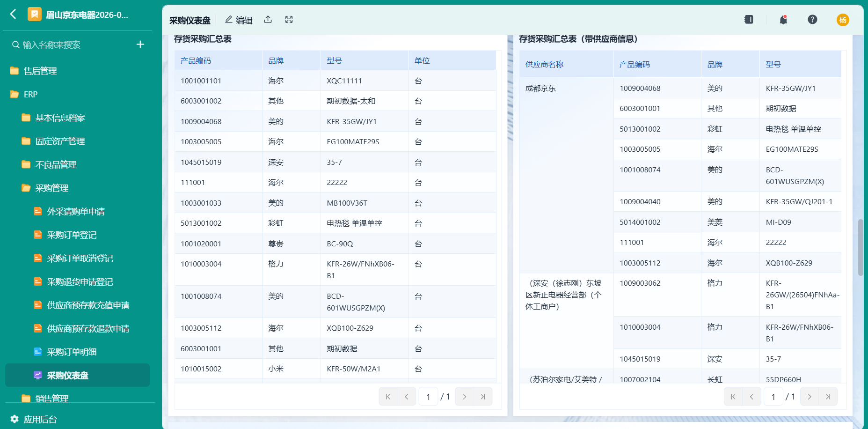Click the document panel icon beside bell
Image resolution: width=868 pixels, height=429 pixels.
coord(749,20)
